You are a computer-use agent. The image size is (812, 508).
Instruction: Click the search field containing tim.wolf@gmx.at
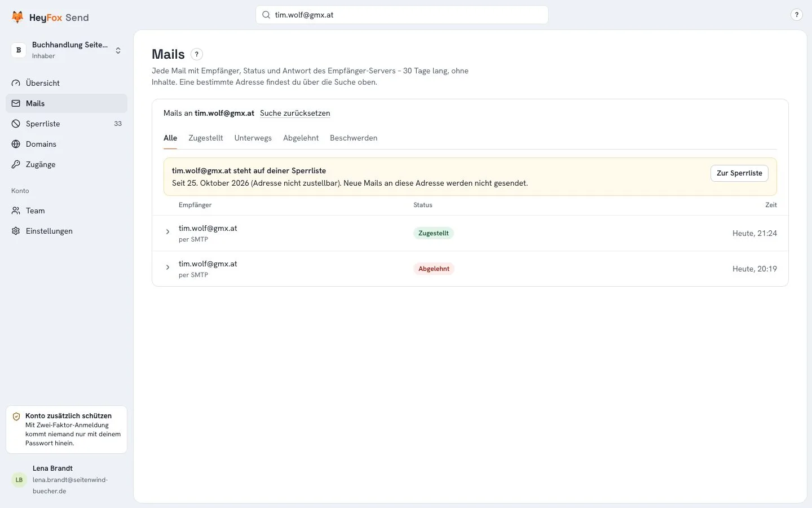point(402,15)
